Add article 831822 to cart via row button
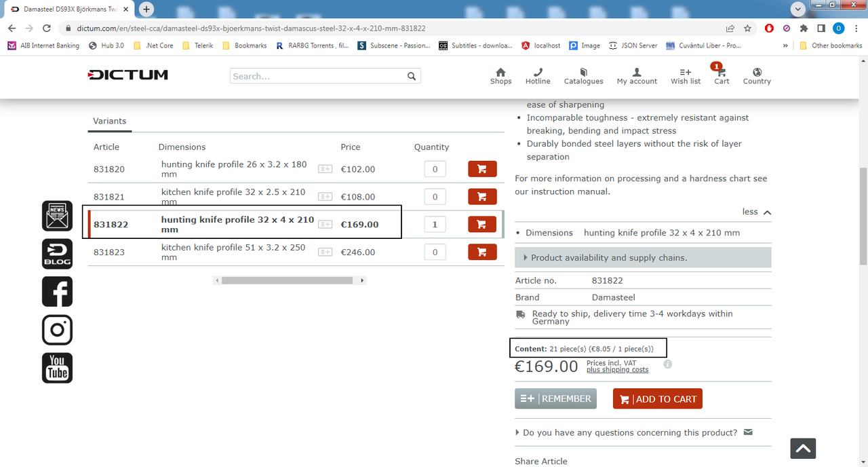Image resolution: width=868 pixels, height=467 pixels. 482,224
